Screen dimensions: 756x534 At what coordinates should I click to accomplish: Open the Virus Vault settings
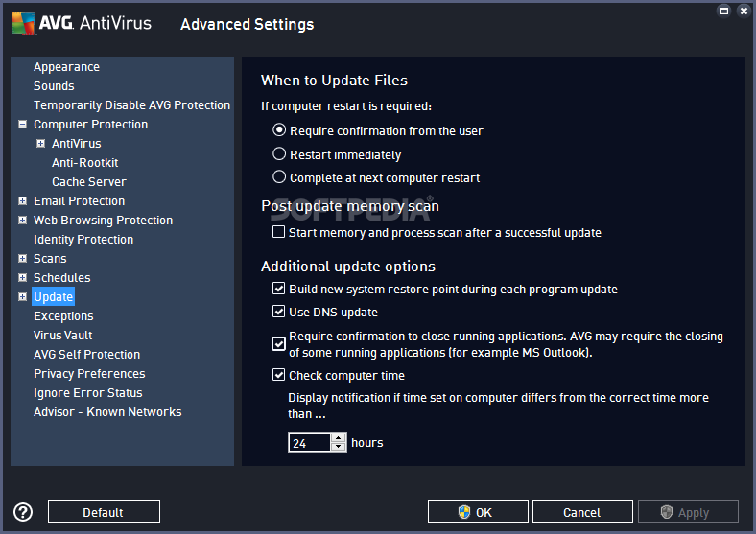62,335
